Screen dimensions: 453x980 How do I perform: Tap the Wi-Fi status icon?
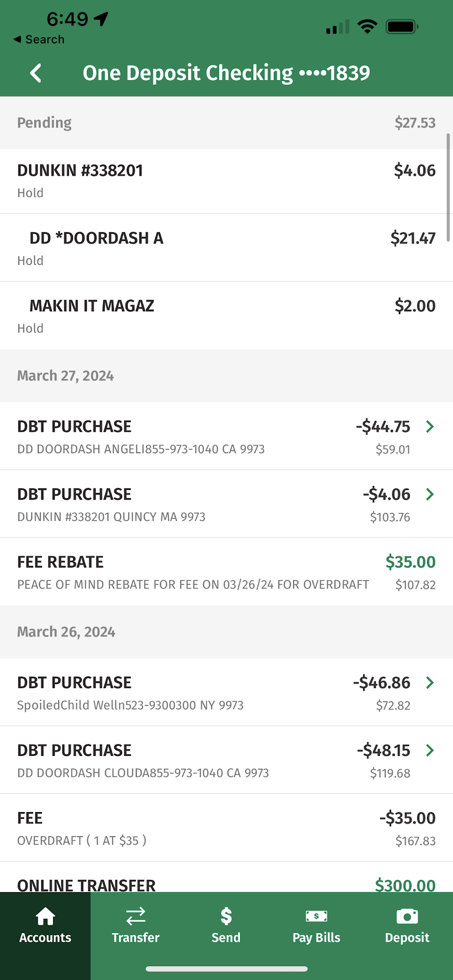(367, 27)
